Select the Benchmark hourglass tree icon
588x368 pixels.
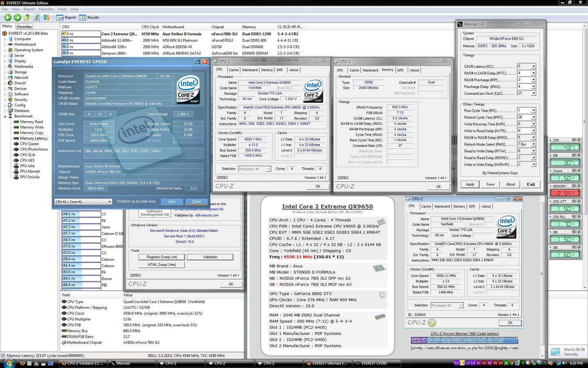pyautogui.click(x=11, y=116)
